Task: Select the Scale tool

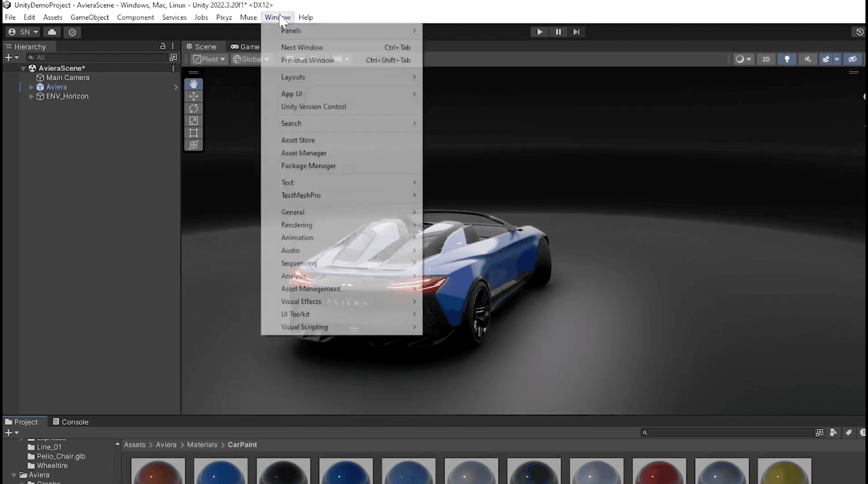Action: 194,120
